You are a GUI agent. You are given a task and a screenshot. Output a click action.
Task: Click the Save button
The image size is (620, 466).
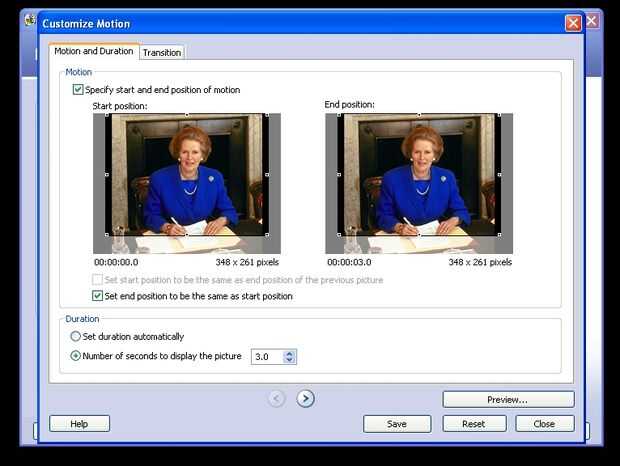(397, 424)
